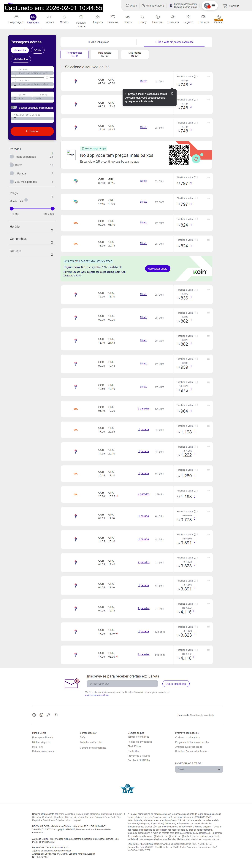Open the 'Navegar no site de' Brasil dropdown
The width and height of the screenshot is (252, 868).
199,769
